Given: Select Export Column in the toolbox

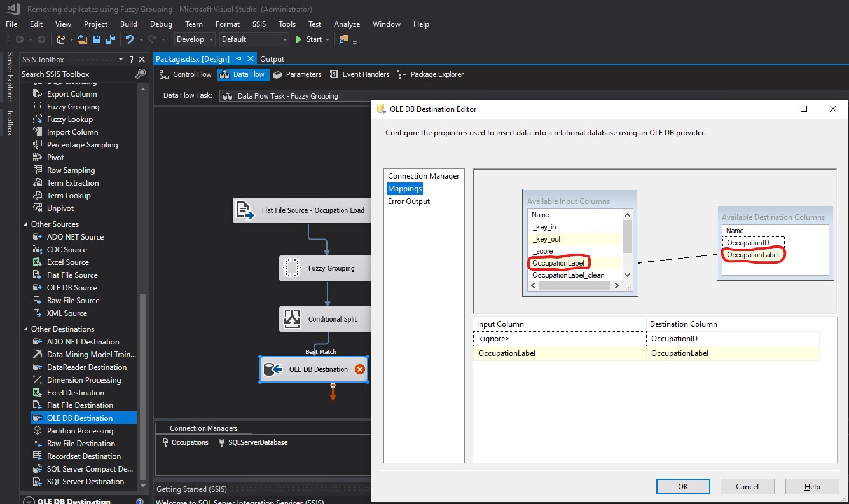Looking at the screenshot, I should [72, 94].
